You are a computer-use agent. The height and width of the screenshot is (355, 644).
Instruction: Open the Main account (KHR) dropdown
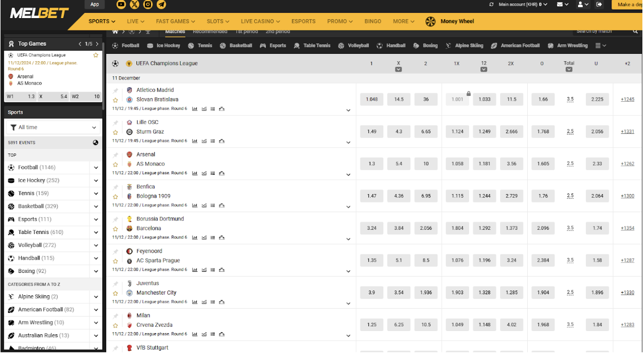tap(523, 4)
